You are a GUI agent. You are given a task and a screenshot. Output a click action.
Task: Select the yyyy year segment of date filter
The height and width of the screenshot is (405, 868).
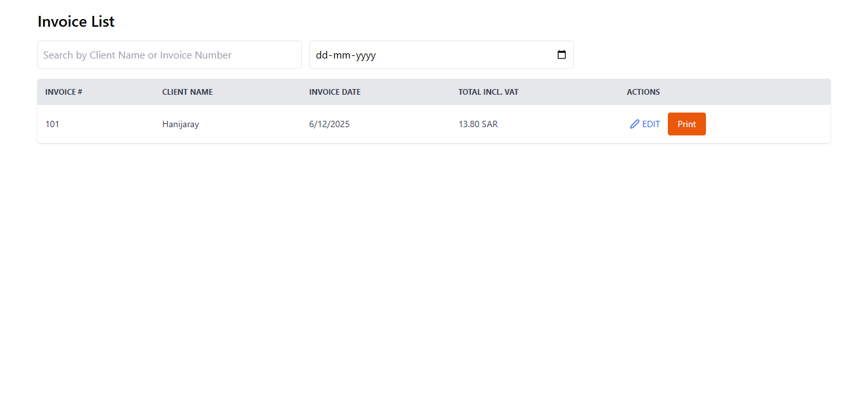(365, 55)
